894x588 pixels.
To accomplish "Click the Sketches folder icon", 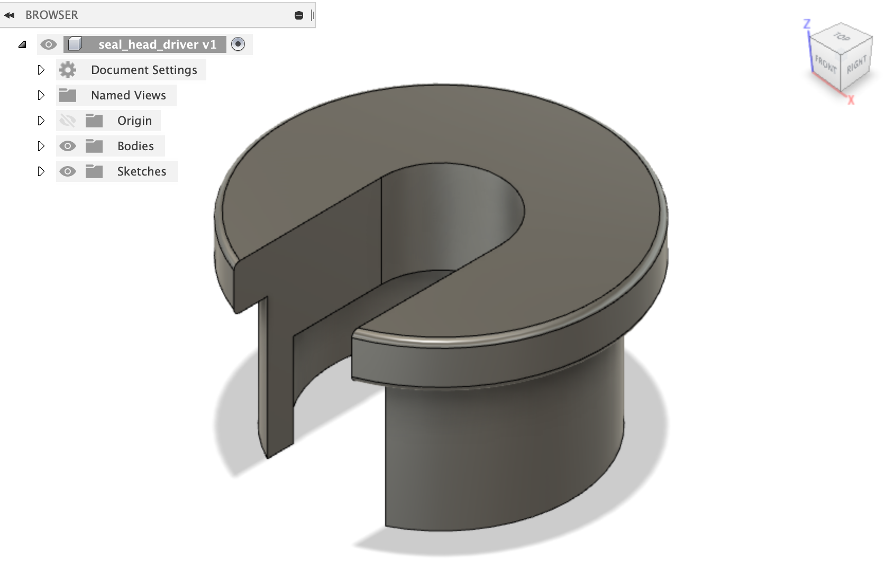I will [x=94, y=171].
